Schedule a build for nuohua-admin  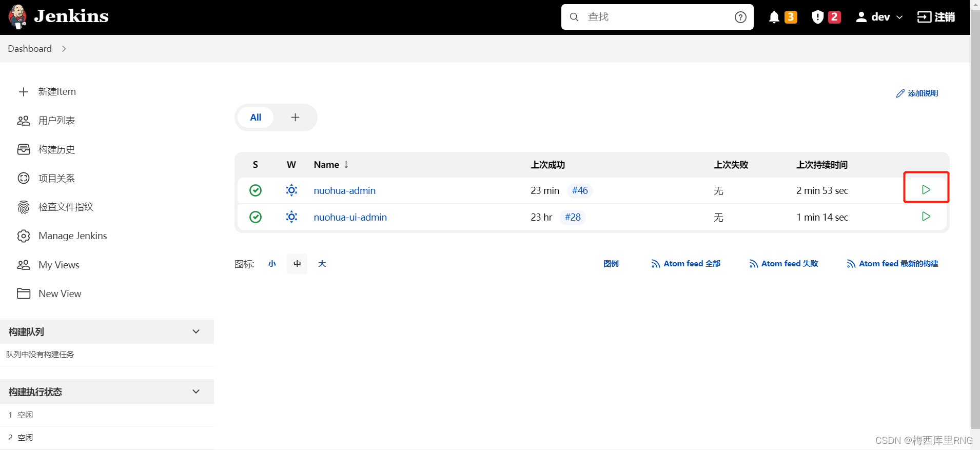[x=926, y=190]
